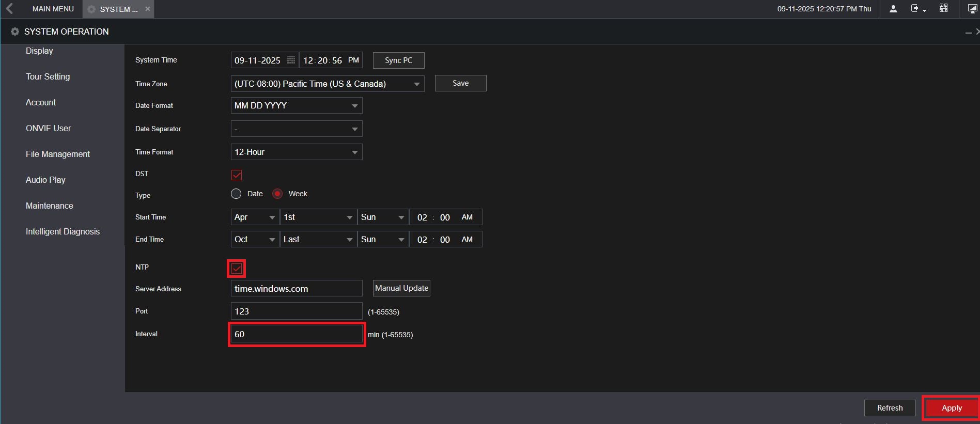Click the Server Address input field
980x424 pixels.
point(296,289)
